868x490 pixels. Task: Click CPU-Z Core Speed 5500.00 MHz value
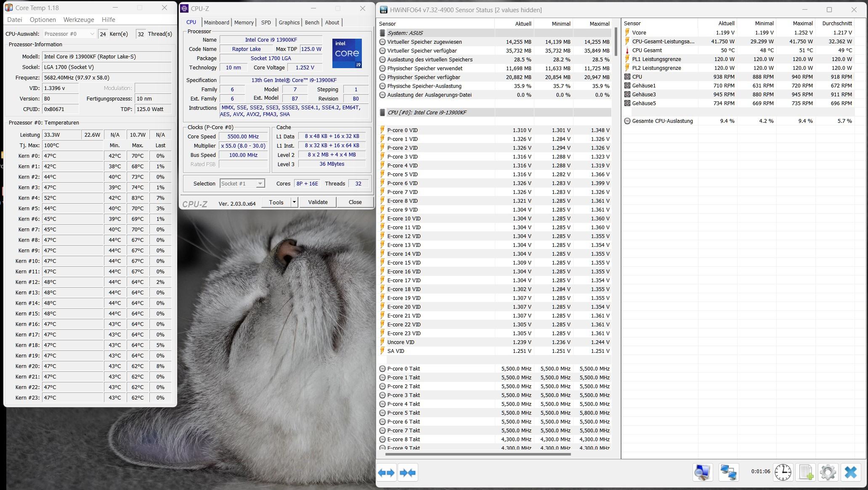point(243,137)
